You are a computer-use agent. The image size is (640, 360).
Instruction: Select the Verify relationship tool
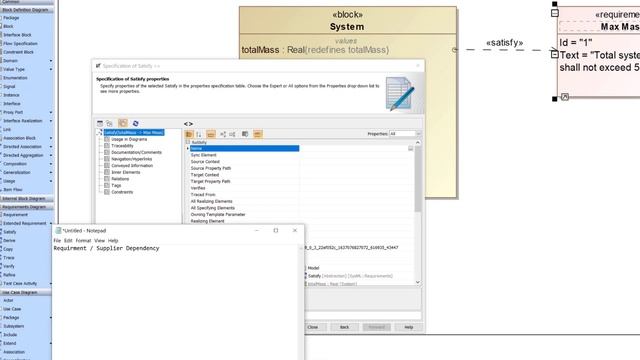point(9,266)
